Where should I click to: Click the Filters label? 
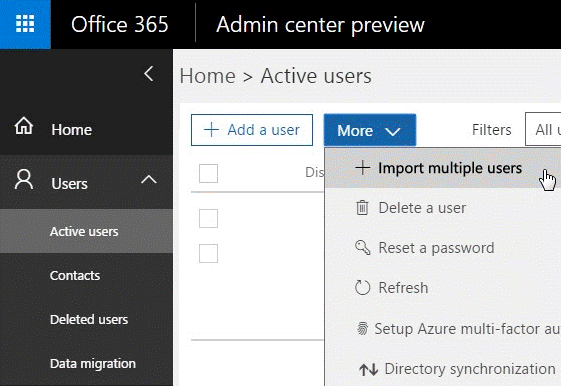tap(492, 130)
